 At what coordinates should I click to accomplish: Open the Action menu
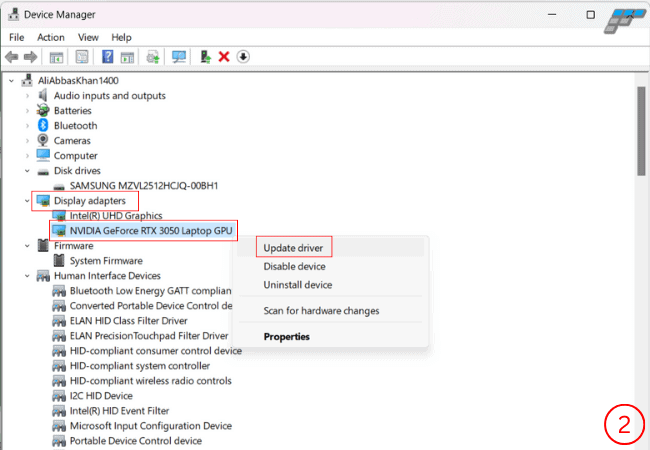[51, 37]
